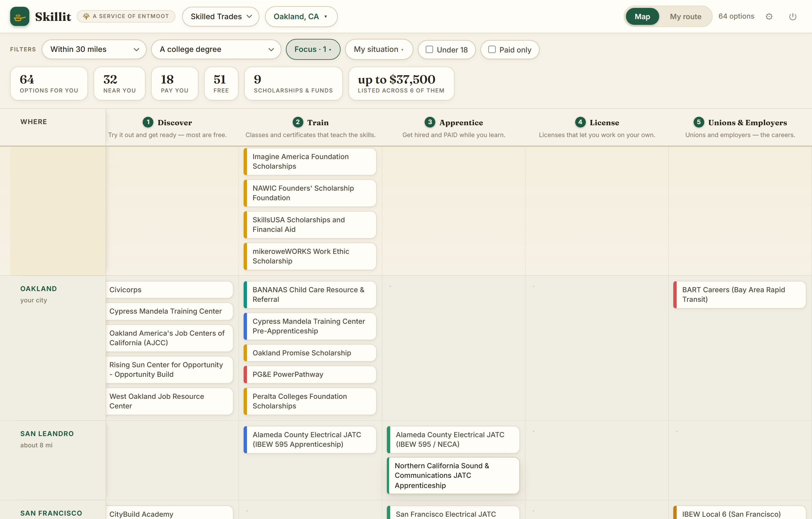This screenshot has width=812, height=519.
Task: Open the Within 30 miles dropdown
Action: click(x=94, y=49)
